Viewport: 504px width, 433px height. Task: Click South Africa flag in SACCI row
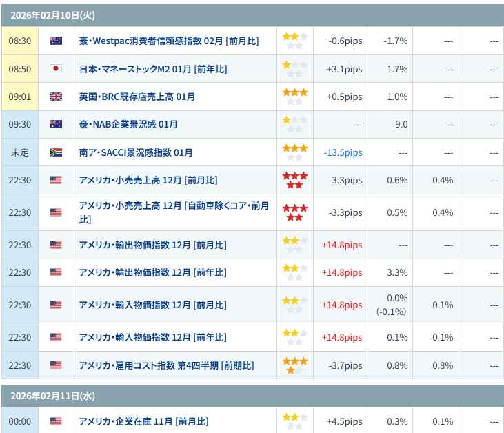56,152
